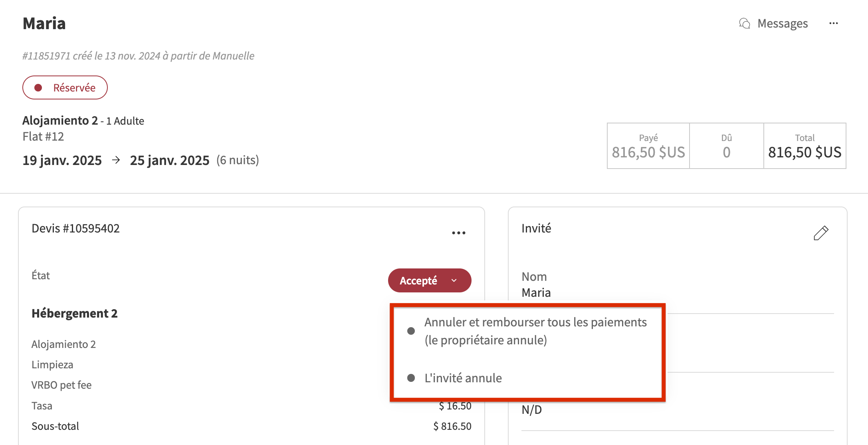The width and height of the screenshot is (868, 445).
Task: Open the top-right three-dots menu
Action: click(x=833, y=24)
